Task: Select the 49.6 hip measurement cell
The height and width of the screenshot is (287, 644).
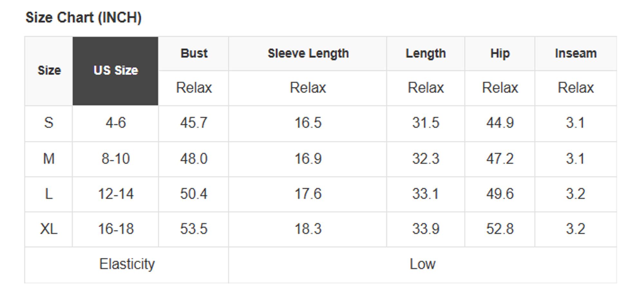Action: click(500, 194)
